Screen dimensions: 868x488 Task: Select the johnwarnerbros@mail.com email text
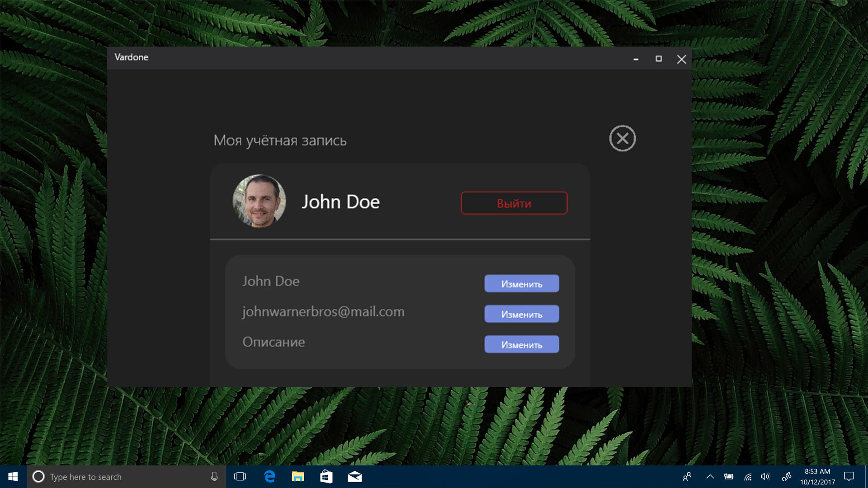click(323, 312)
